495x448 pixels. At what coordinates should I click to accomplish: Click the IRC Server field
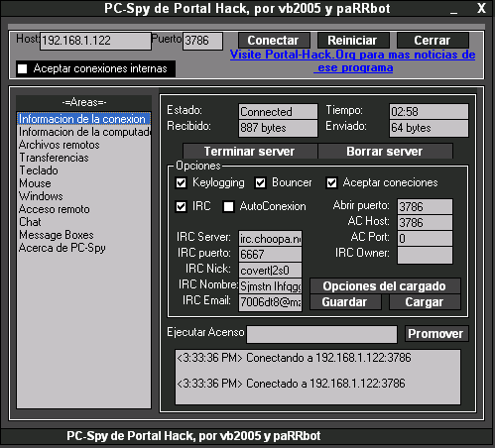(270, 239)
